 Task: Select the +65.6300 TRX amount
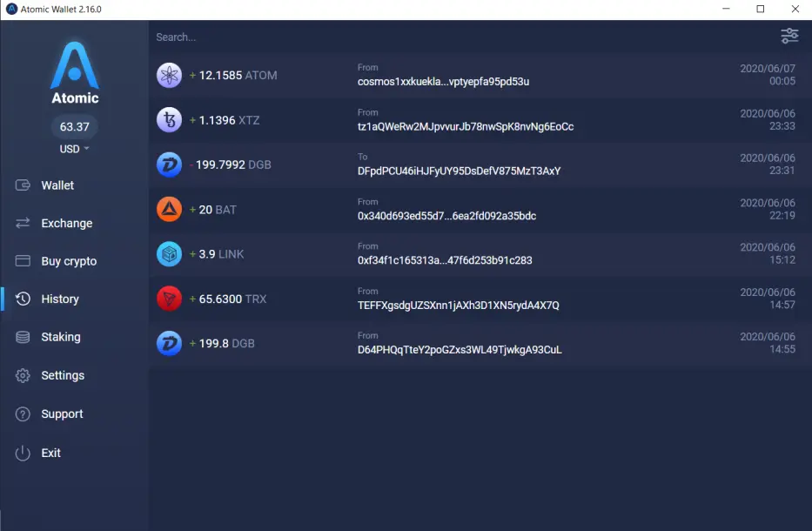coord(228,299)
